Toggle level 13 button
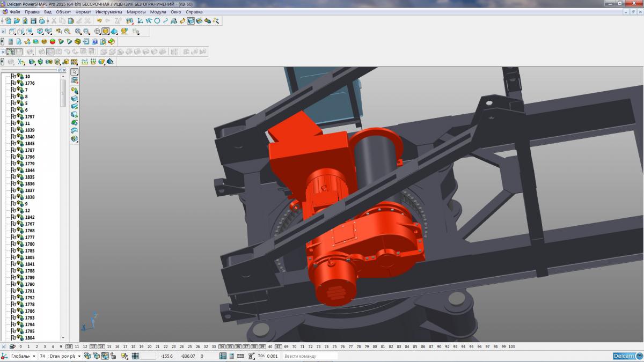The height and width of the screenshot is (362, 644). 93,346
